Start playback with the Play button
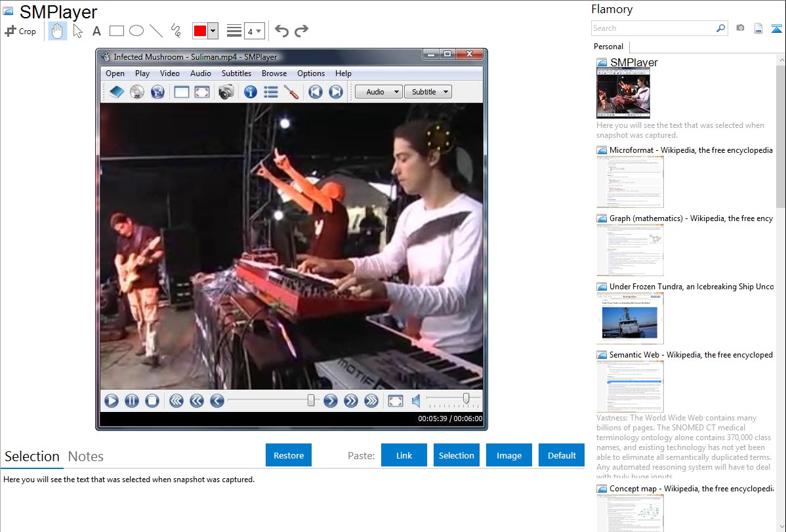 click(x=112, y=401)
